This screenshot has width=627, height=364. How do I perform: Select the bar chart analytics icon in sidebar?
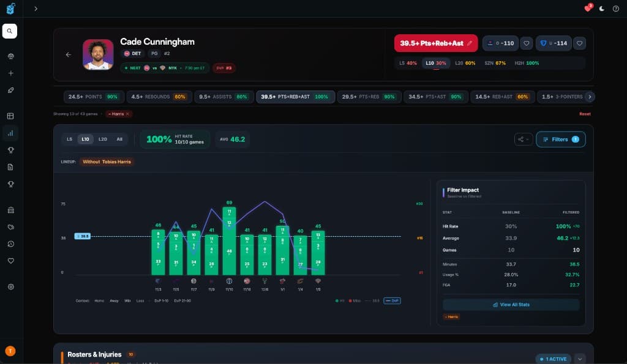pos(9,133)
